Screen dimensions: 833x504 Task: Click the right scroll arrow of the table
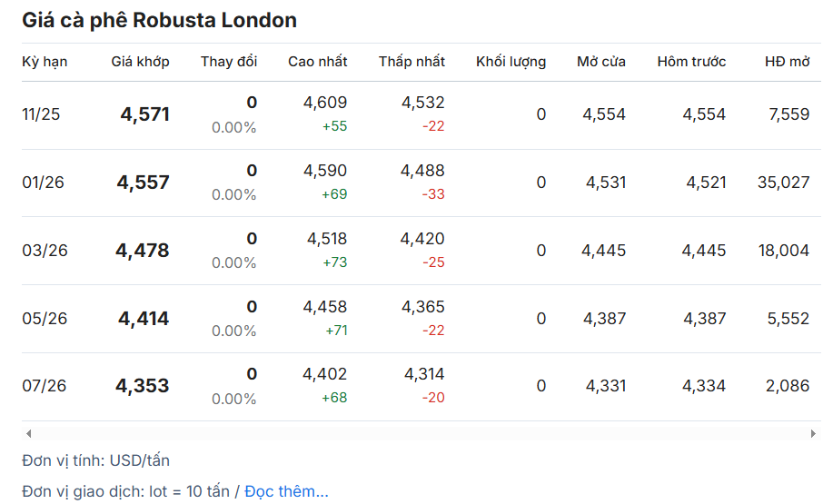click(x=813, y=434)
